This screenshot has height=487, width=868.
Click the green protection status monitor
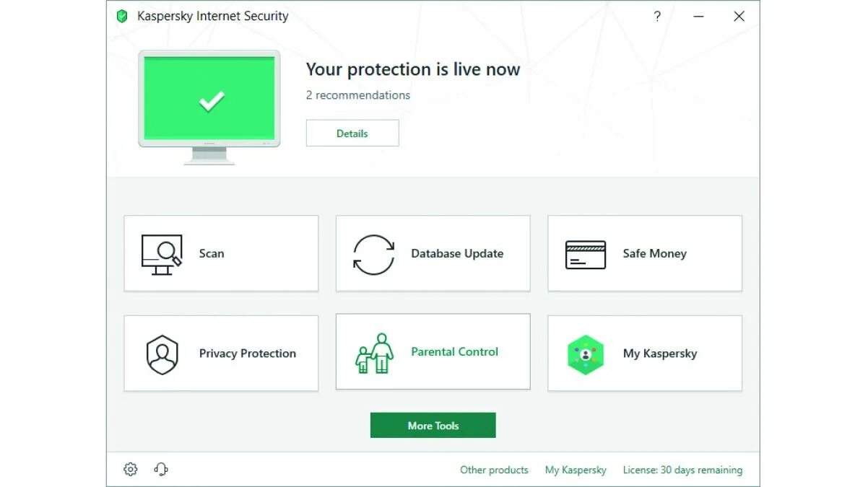[209, 100]
